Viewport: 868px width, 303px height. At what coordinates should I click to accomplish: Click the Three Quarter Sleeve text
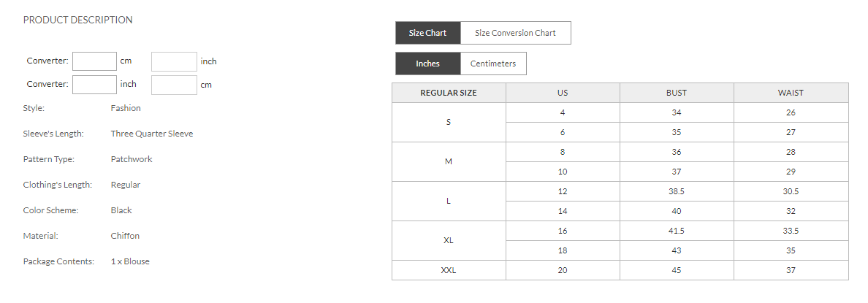point(152,134)
